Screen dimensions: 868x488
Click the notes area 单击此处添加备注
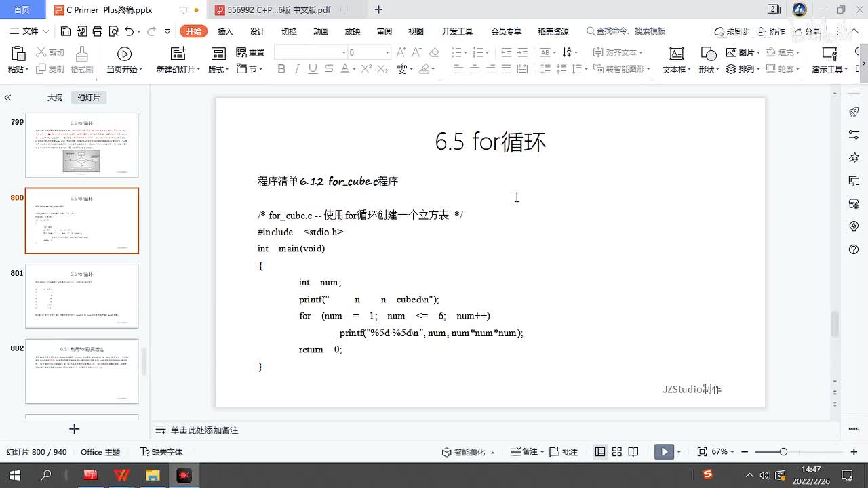click(x=204, y=430)
